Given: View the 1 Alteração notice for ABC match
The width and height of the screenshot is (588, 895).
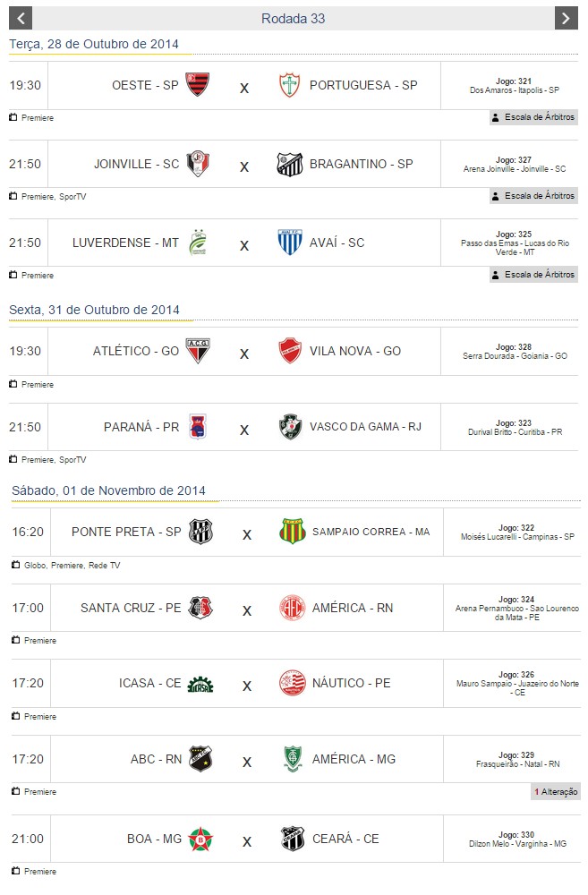Looking at the screenshot, I should [x=556, y=792].
